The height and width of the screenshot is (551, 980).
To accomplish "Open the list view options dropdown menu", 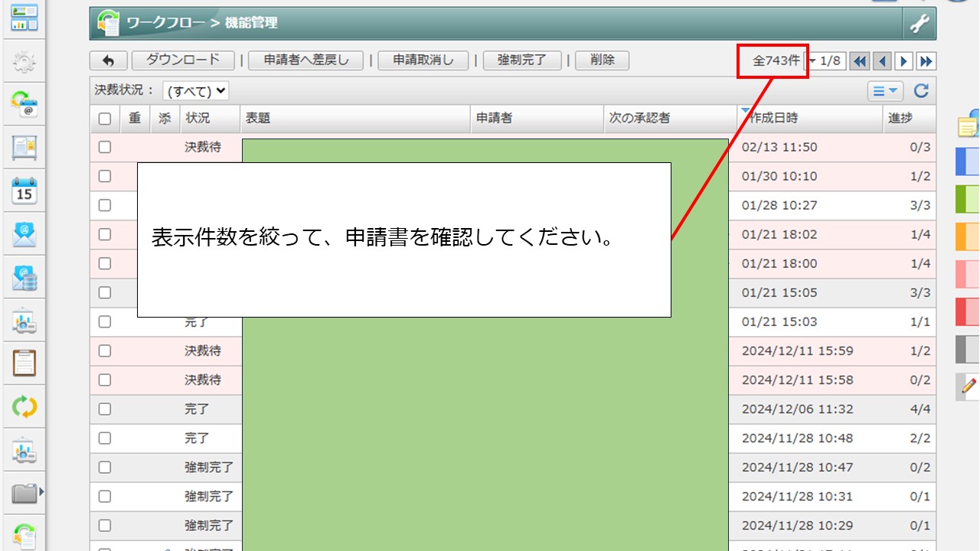I will point(886,91).
